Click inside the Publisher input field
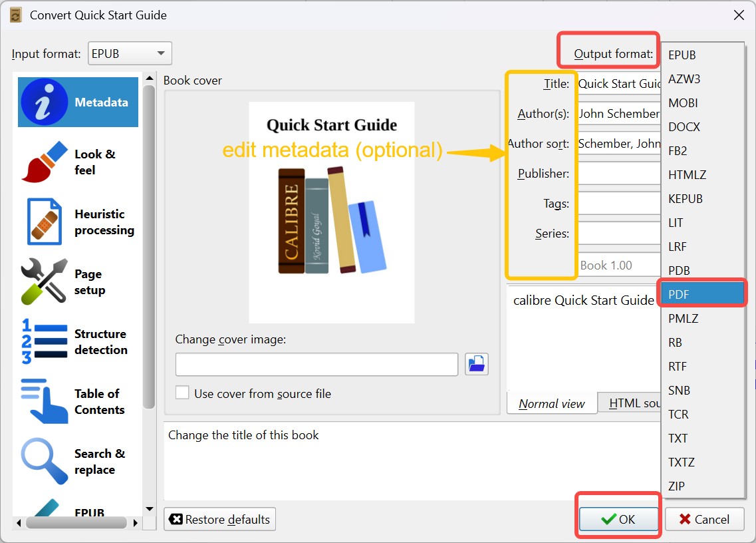The width and height of the screenshot is (756, 543). click(618, 173)
